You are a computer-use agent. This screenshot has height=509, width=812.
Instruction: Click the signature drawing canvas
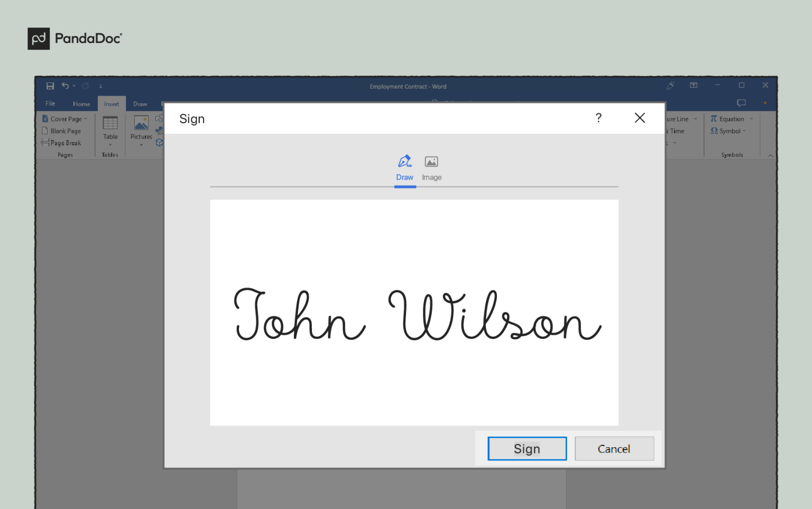414,312
